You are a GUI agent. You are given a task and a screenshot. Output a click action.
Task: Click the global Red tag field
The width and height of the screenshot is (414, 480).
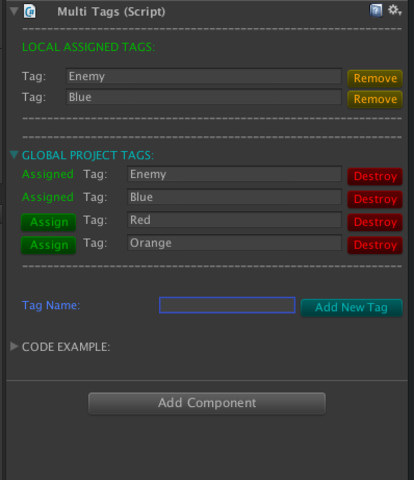pos(234,220)
